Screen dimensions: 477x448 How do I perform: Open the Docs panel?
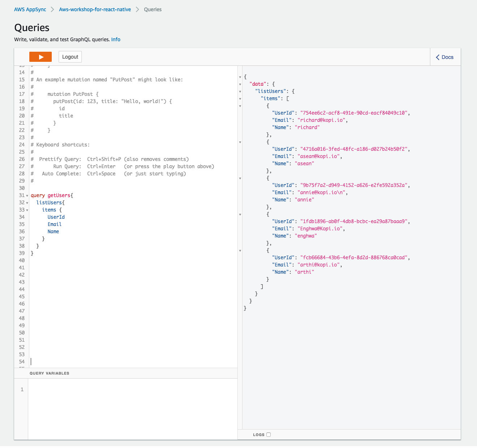pos(445,57)
